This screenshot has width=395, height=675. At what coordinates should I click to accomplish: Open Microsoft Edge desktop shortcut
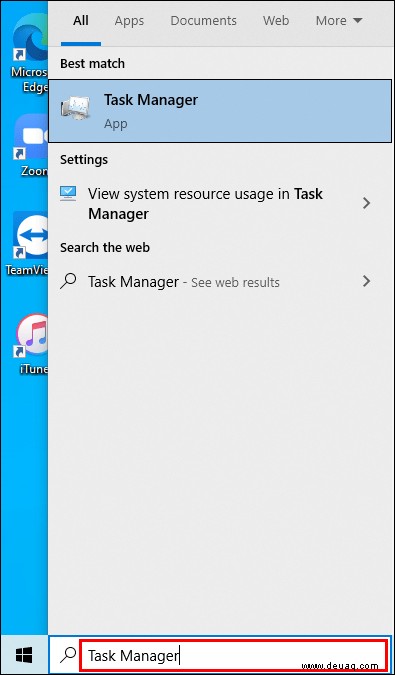(x=30, y=54)
